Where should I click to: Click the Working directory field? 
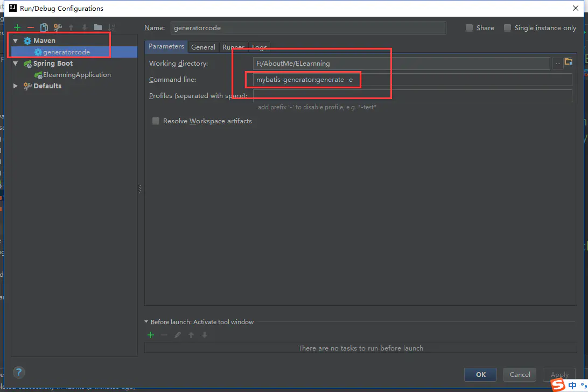[401, 64]
